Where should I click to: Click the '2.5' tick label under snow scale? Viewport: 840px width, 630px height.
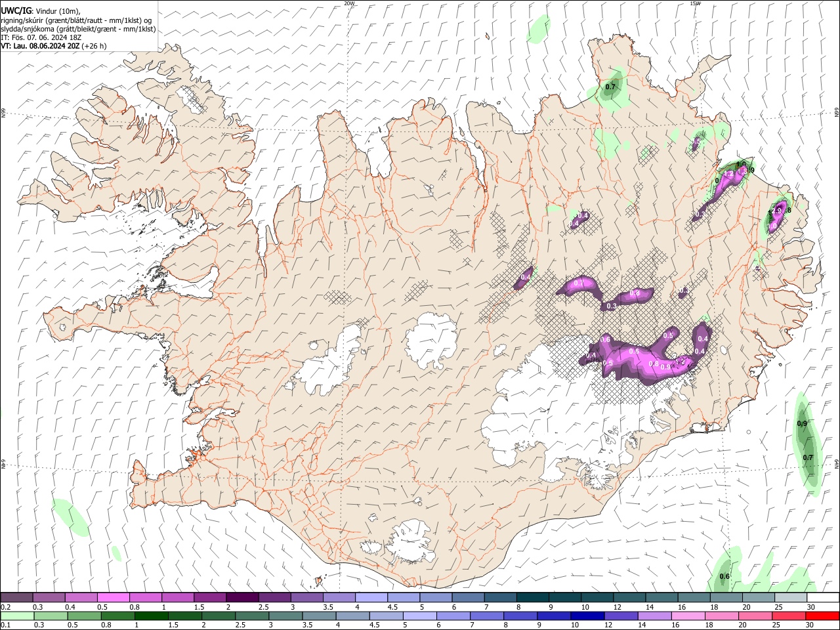tap(264, 607)
